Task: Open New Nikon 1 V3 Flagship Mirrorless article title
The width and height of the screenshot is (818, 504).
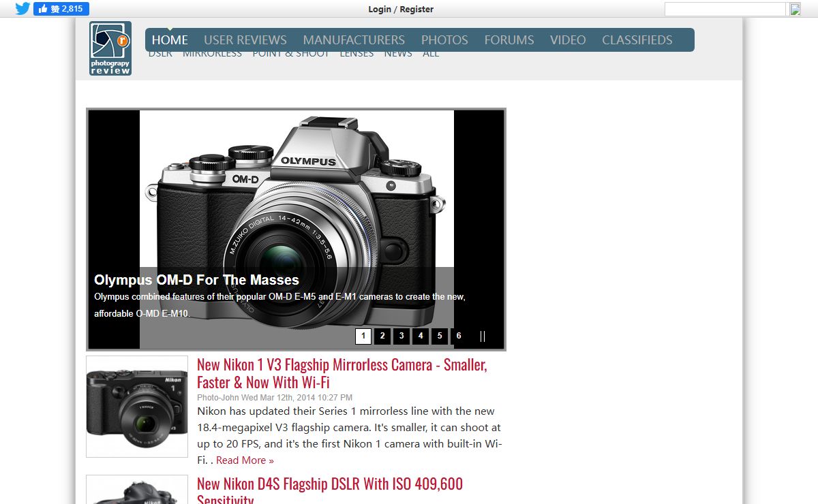Action: pos(342,373)
